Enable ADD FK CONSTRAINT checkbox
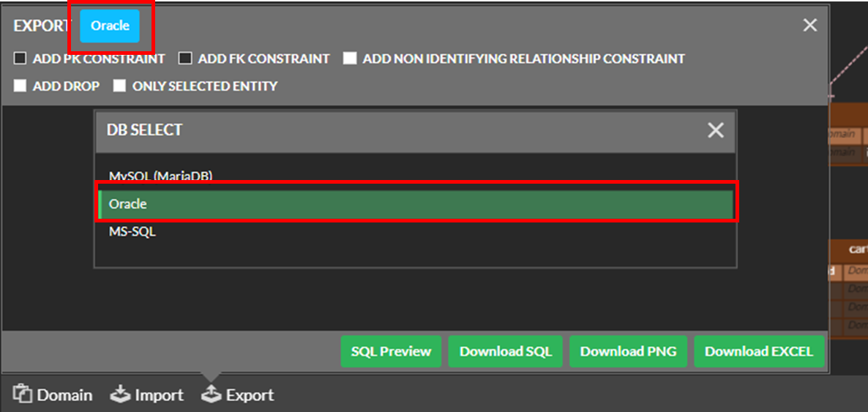 185,58
